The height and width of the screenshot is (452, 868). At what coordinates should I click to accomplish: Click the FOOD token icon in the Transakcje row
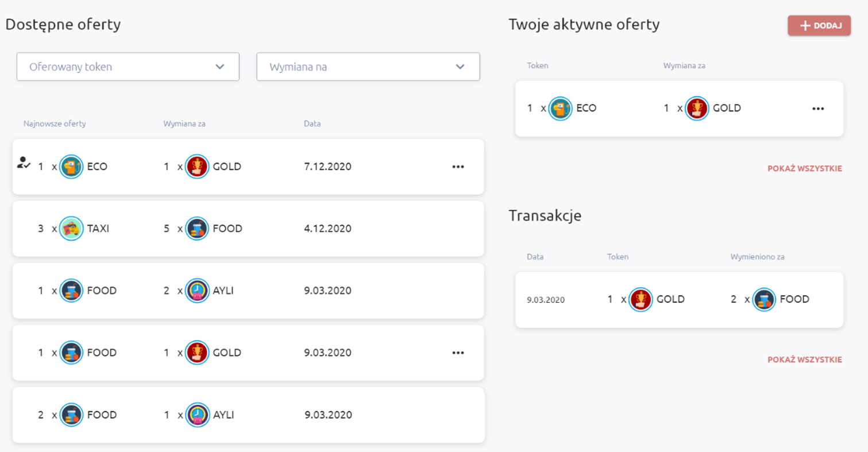click(x=764, y=299)
